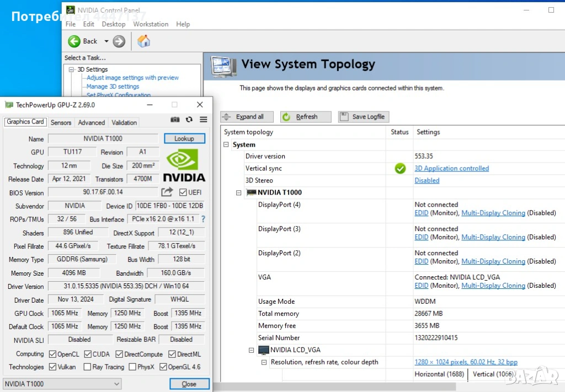The image size is (565, 392).
Task: Switch to the Sensors tab
Action: point(61,122)
